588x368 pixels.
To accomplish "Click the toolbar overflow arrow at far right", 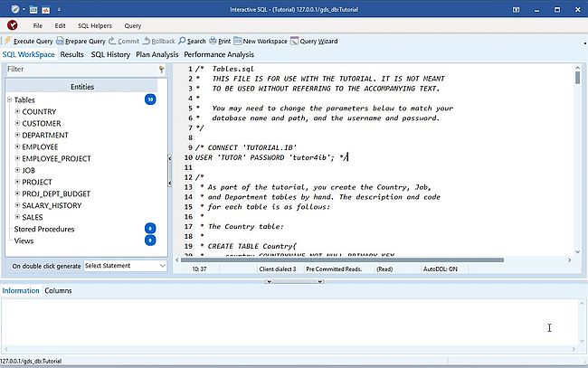I will tap(585, 43).
